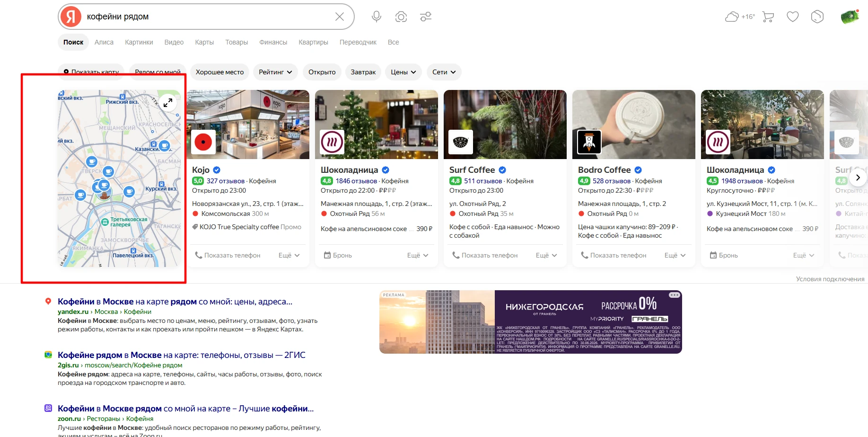Image resolution: width=868 pixels, height=437 pixels.
Task: Click Surf Coffee verified badge
Action: pos(502,170)
